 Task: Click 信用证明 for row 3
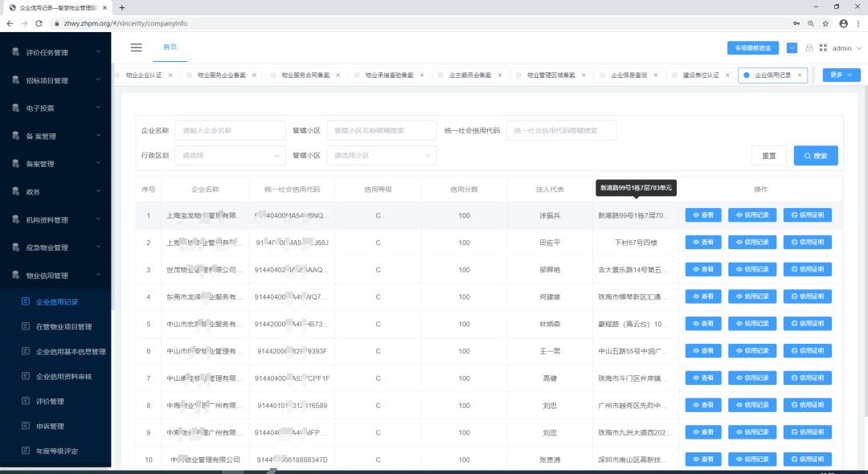(808, 269)
